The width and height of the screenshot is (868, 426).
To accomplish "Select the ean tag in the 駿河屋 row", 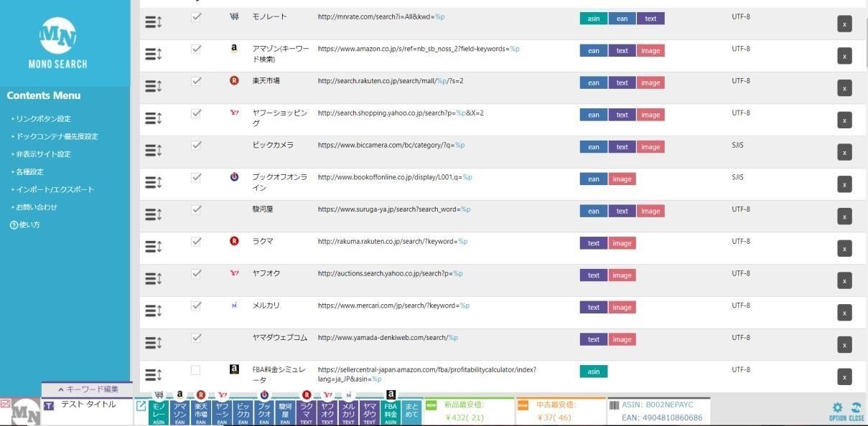I will point(594,212).
